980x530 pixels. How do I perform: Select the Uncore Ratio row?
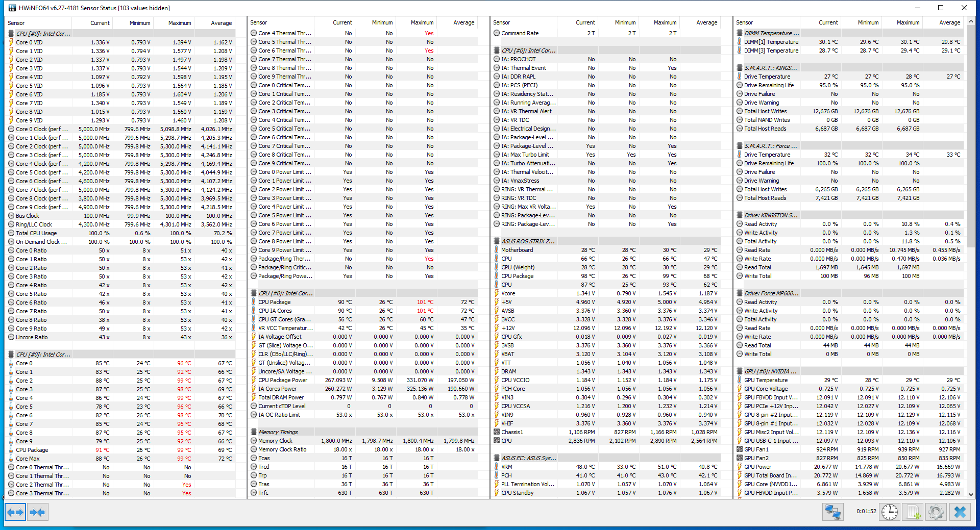click(x=120, y=337)
